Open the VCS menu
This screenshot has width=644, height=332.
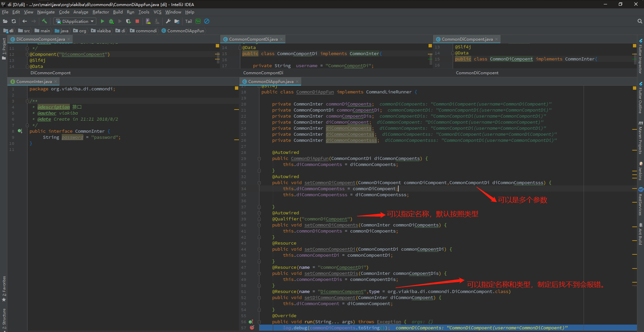[x=157, y=12]
